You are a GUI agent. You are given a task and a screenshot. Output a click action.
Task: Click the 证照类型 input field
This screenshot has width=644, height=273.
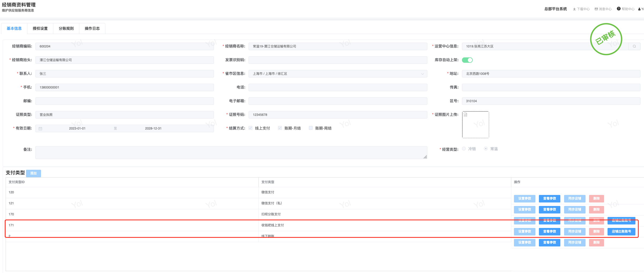click(x=125, y=115)
